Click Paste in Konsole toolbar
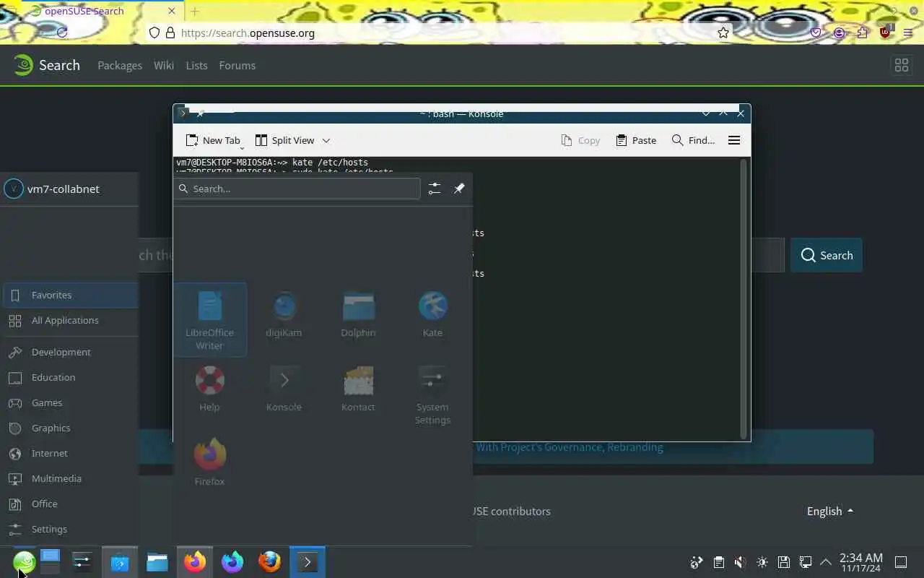 (636, 140)
